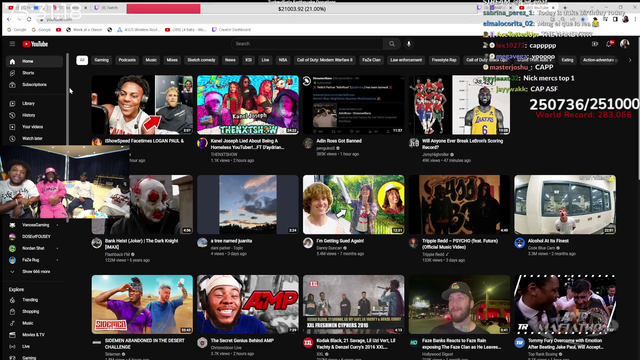This screenshot has height=360, width=640.
Task: Open the YouTube account avatar menu
Action: tap(624, 44)
